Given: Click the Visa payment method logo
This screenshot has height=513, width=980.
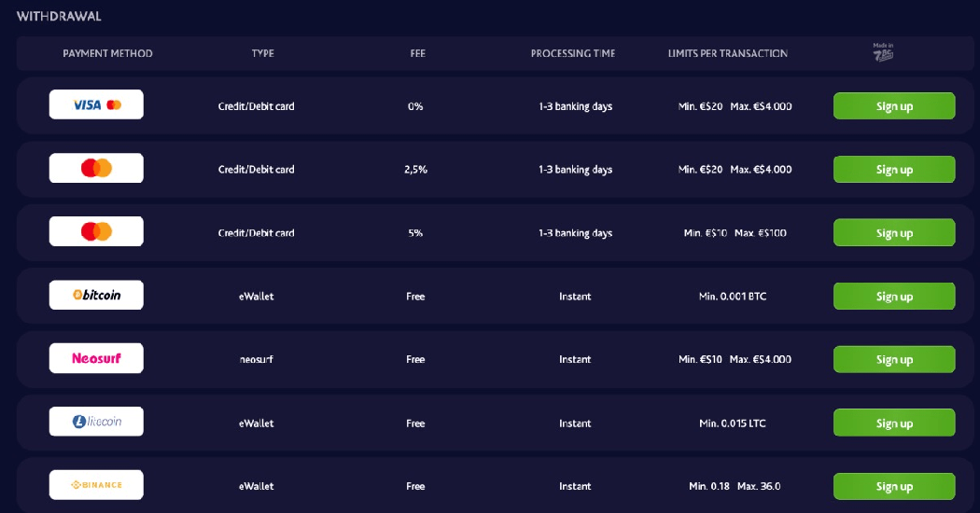Looking at the screenshot, I should pos(96,104).
